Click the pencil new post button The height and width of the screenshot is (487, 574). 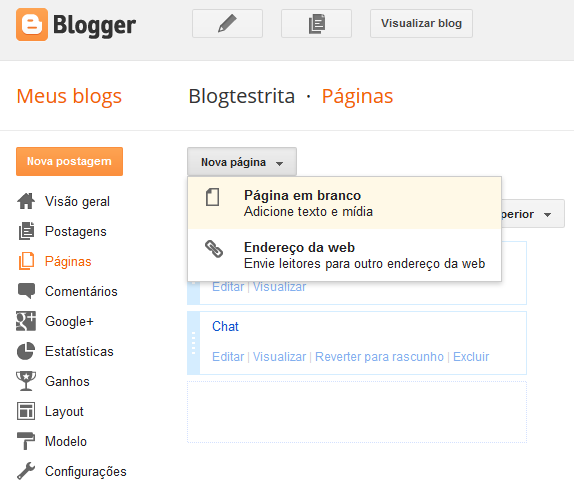[x=227, y=23]
